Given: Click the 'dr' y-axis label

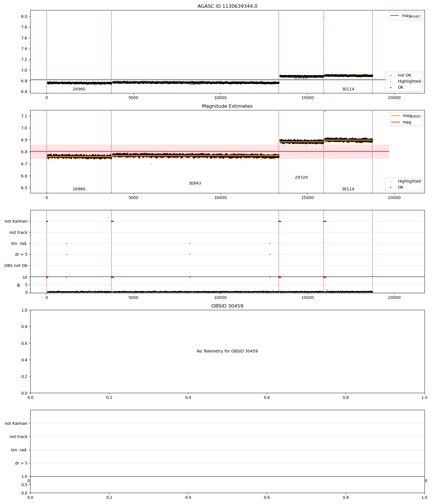Looking at the screenshot, I should click(19, 285).
